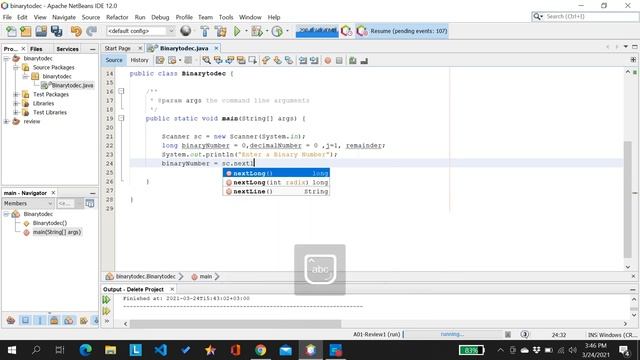Open the Debug menu
The image size is (640, 360).
point(160,17)
